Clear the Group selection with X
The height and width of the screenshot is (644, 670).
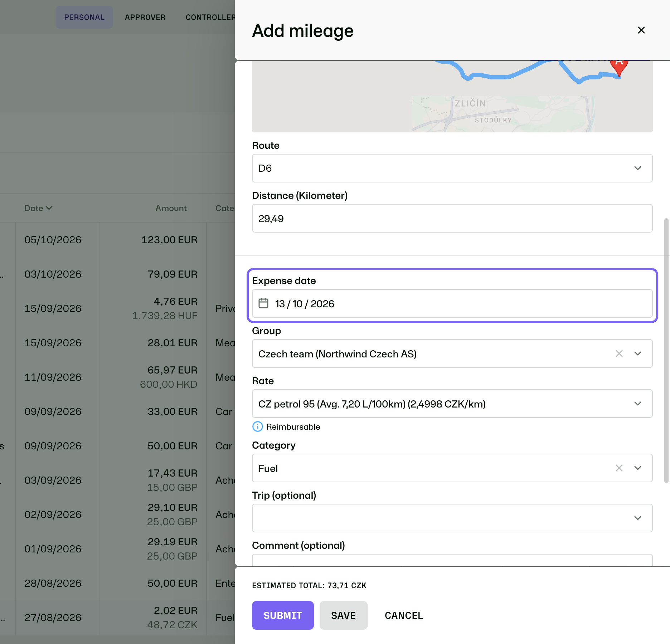coord(619,353)
